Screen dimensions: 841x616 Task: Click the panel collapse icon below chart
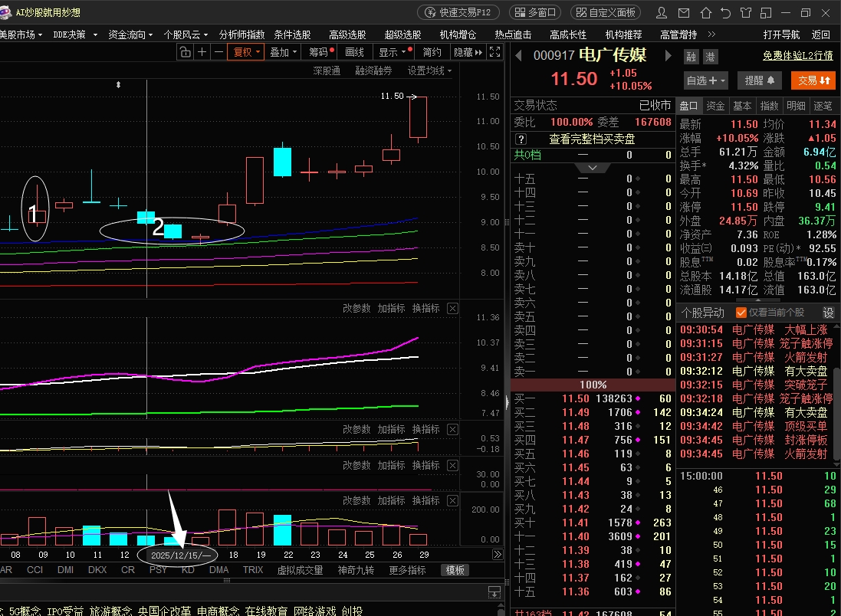(x=494, y=592)
